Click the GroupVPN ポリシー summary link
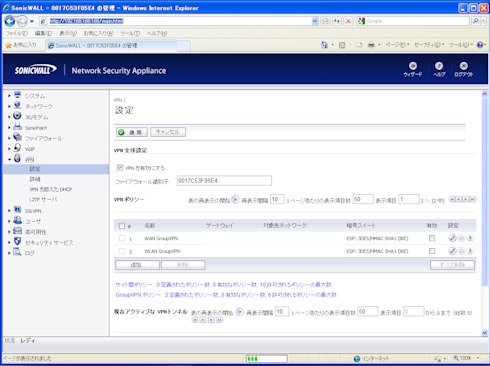This screenshot has height=366, width=490. pyautogui.click(x=138, y=295)
